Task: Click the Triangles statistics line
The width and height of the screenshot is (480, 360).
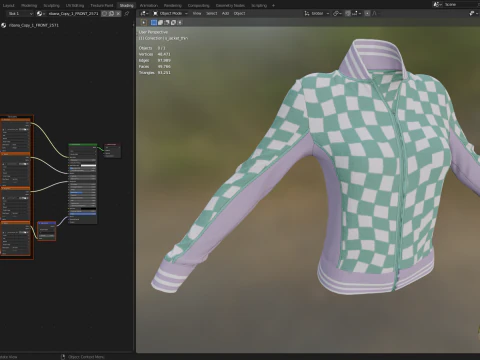Action: [x=155, y=72]
